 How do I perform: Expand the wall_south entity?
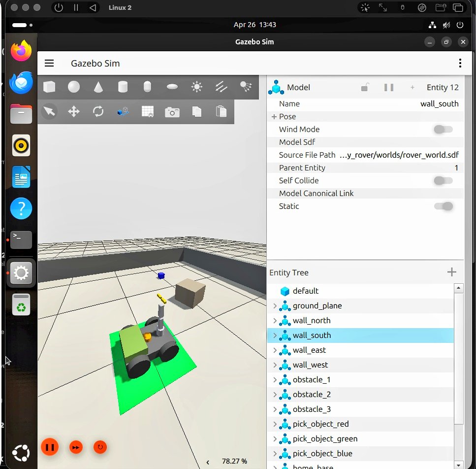pyautogui.click(x=275, y=335)
